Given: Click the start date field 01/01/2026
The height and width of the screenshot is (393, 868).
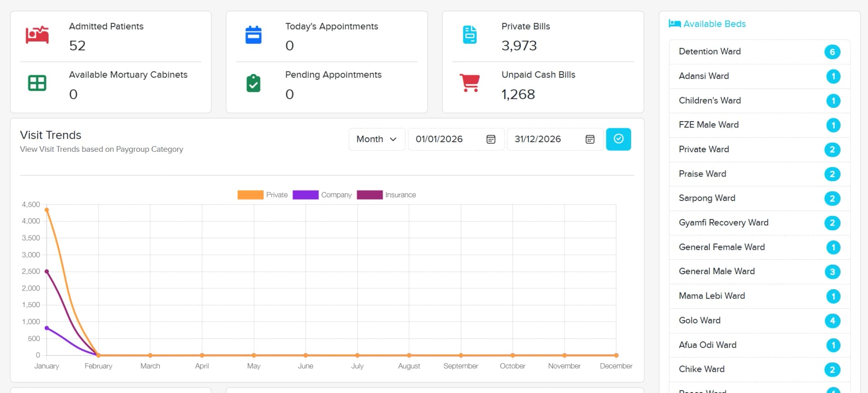Looking at the screenshot, I should click(456, 139).
